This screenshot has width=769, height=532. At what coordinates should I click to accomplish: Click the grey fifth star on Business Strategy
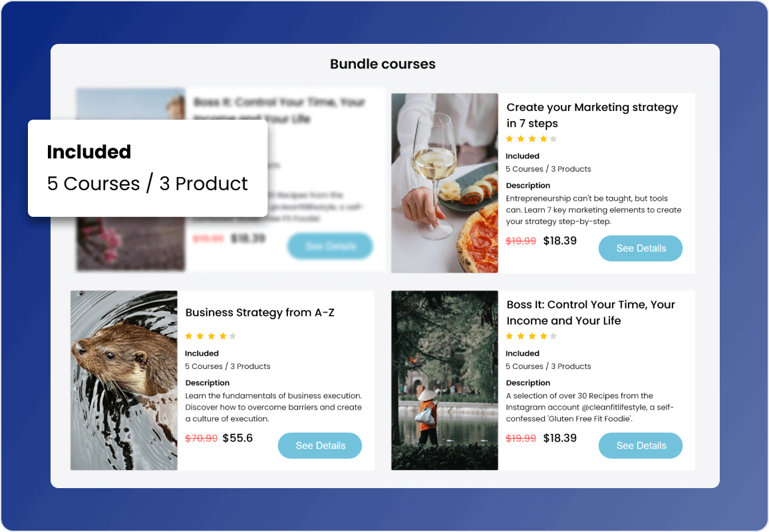coord(233,336)
